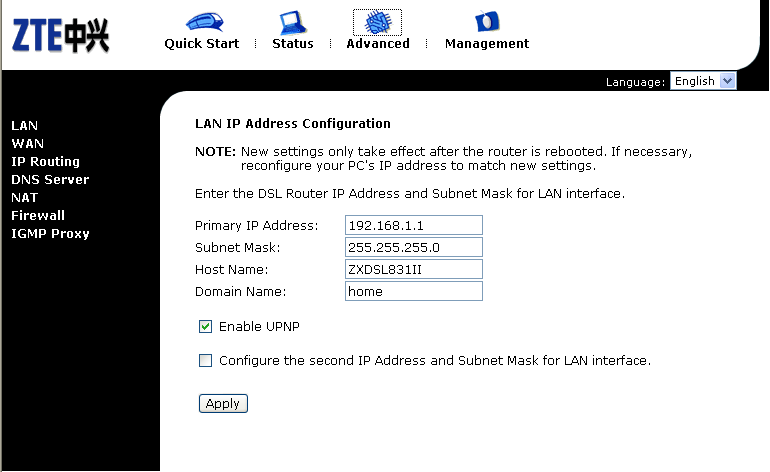Open the Language dropdown

(703, 81)
